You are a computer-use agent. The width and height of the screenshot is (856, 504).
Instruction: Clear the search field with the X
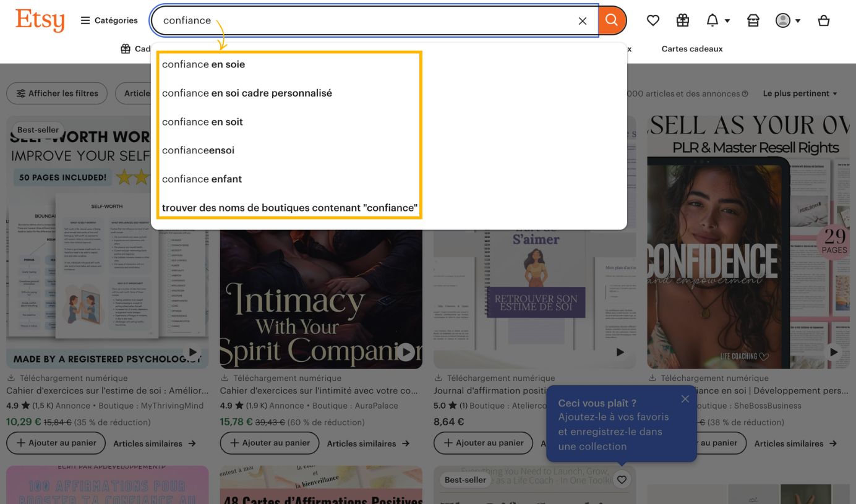582,20
